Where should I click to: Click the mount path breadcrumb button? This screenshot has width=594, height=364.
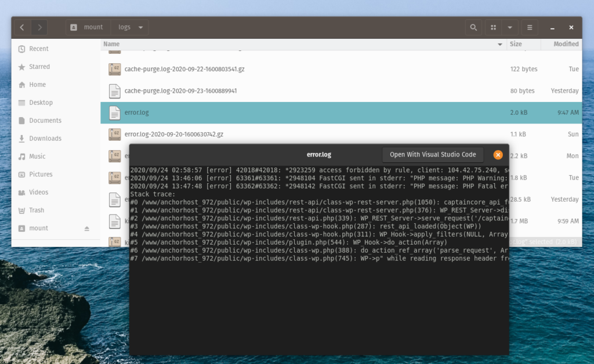point(88,27)
